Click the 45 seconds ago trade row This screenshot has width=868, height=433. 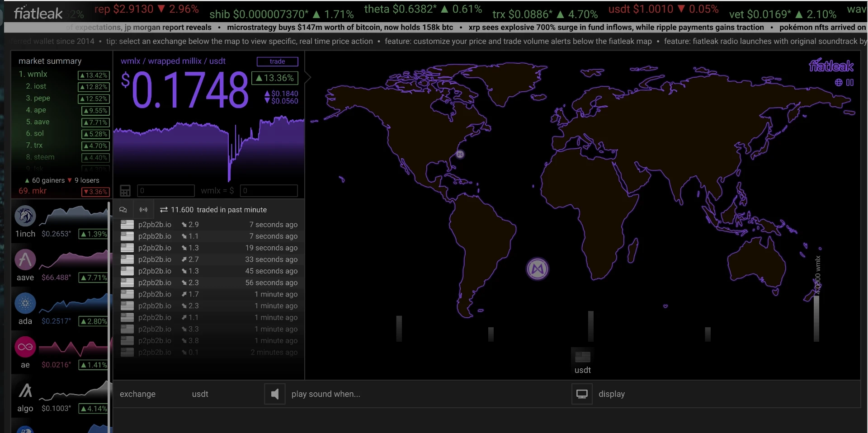click(x=208, y=271)
